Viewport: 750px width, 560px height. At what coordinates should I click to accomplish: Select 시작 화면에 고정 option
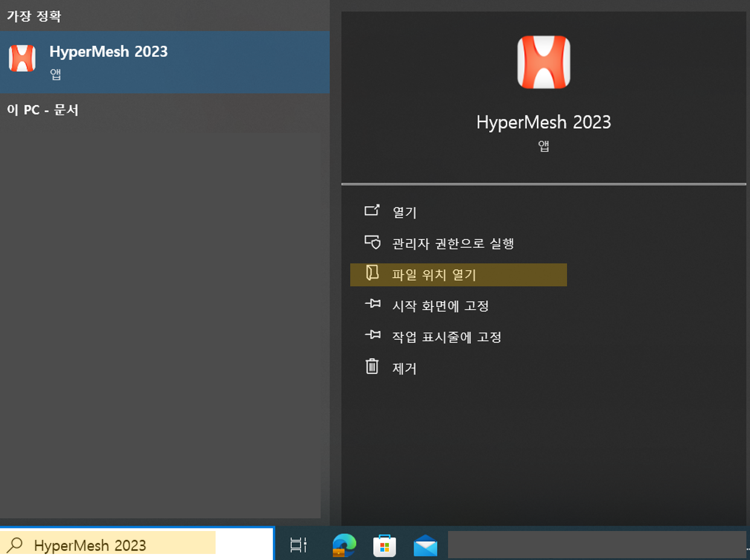pos(441,306)
